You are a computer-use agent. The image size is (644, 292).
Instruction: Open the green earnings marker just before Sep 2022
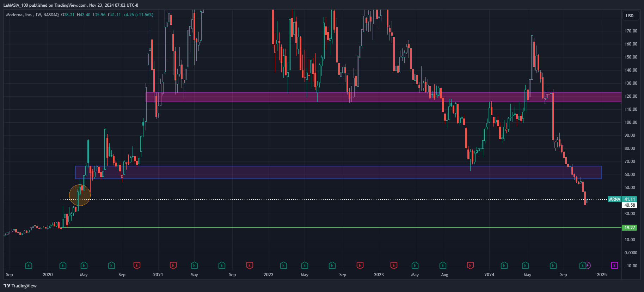pos(332,265)
